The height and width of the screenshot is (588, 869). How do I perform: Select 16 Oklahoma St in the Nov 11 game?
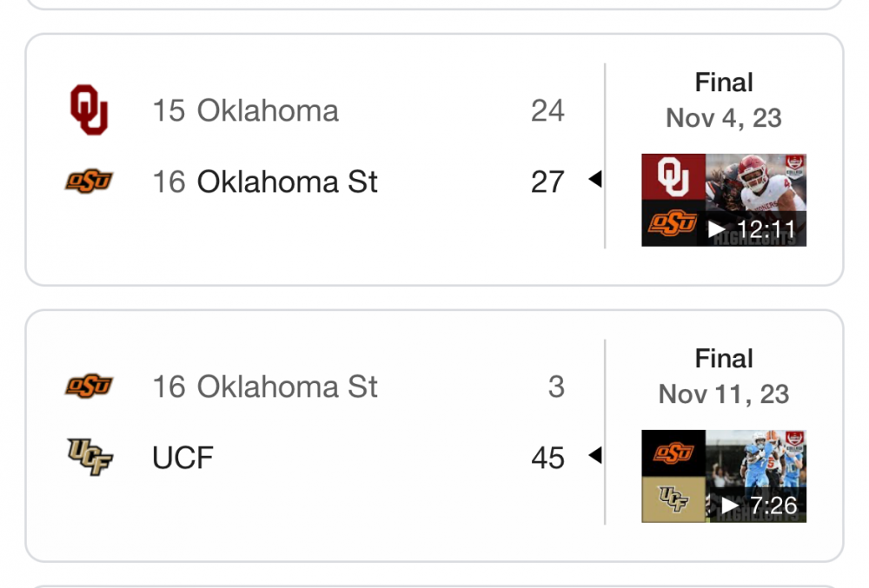click(265, 387)
